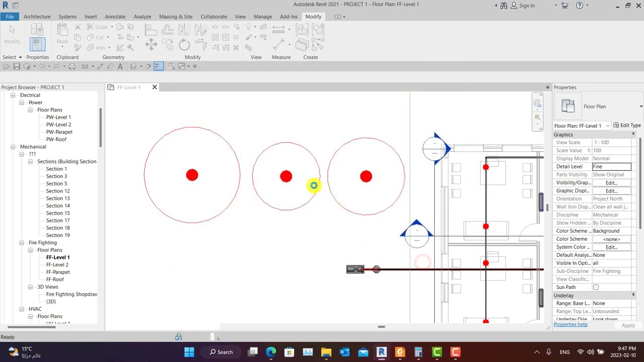
Task: Collapse the Electrical node in Project Browser
Action: tap(13, 95)
